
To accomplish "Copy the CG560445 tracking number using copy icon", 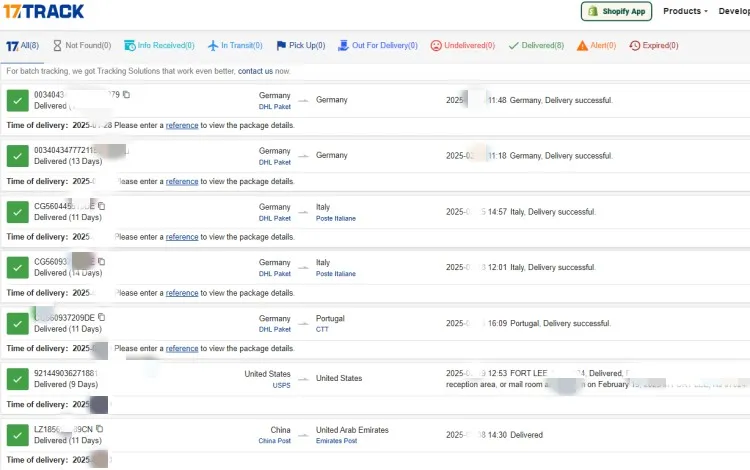I will [x=102, y=206].
